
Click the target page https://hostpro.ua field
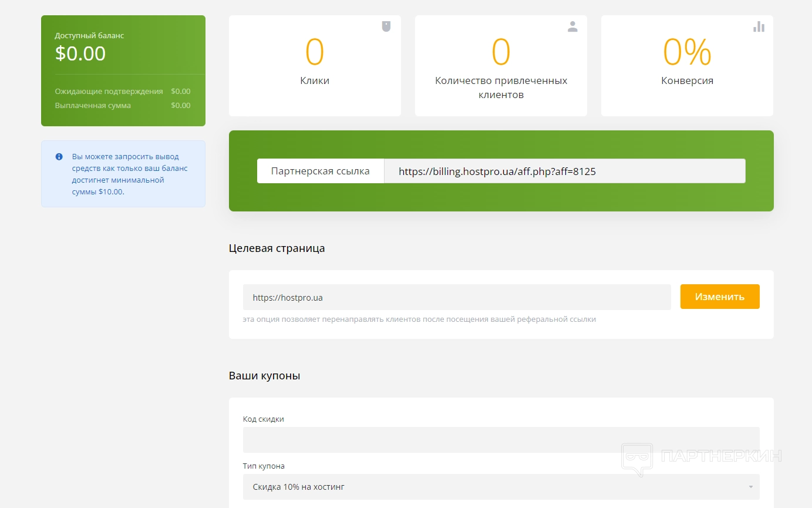tap(457, 297)
